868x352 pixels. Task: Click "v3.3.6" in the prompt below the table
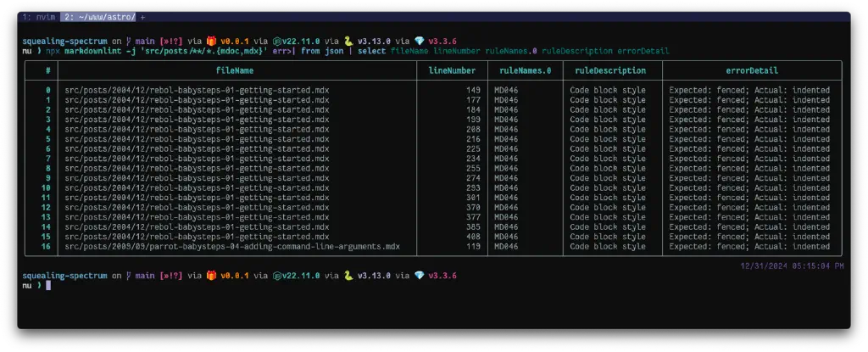coord(442,276)
